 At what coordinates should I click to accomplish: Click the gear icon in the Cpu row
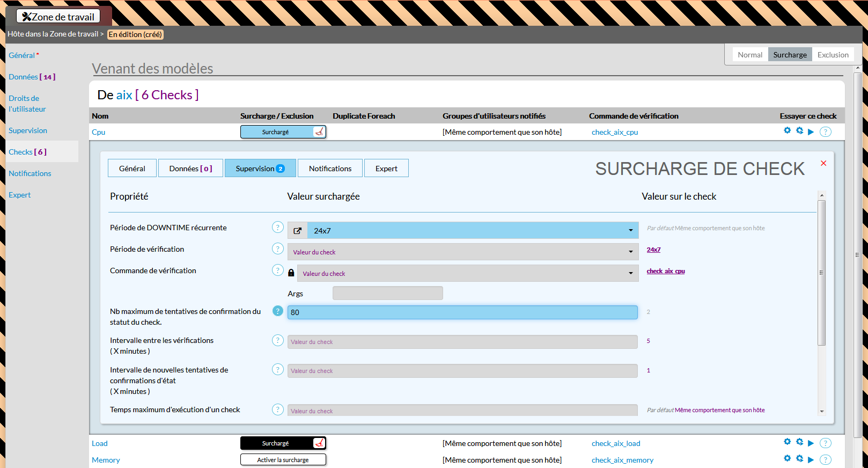(x=787, y=130)
